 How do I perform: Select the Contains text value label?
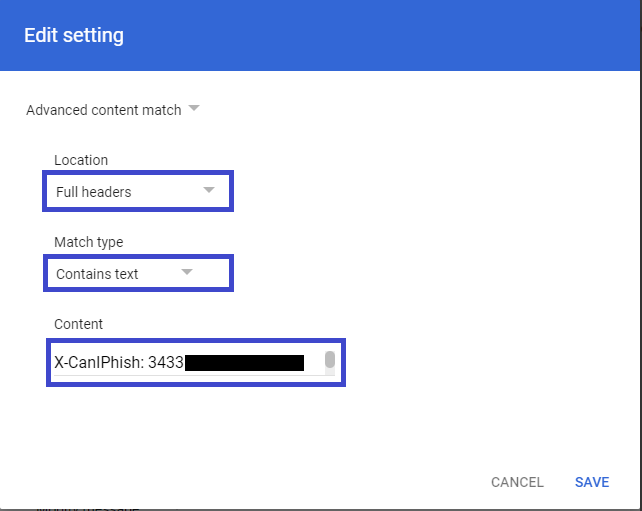(97, 274)
